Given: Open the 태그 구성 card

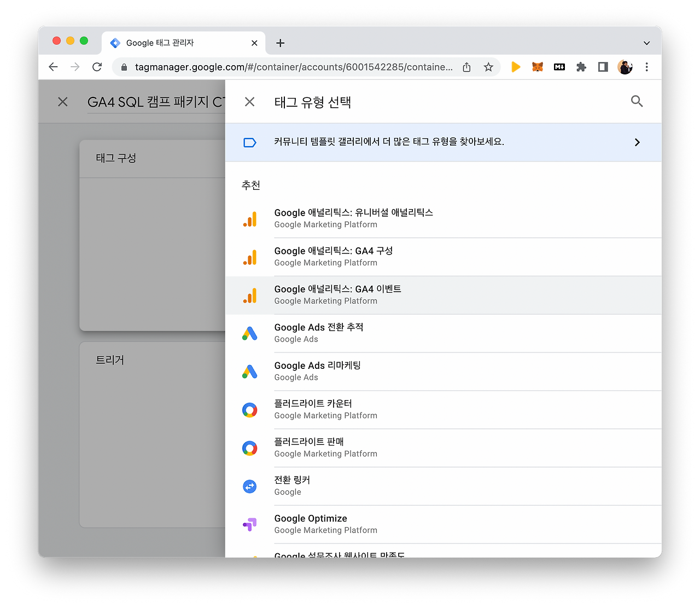Looking at the screenshot, I should (153, 235).
